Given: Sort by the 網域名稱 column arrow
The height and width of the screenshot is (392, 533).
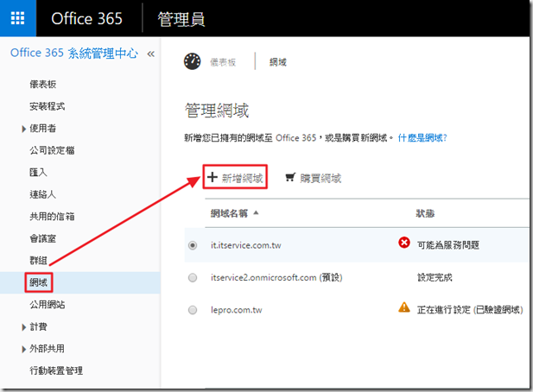Looking at the screenshot, I should pyautogui.click(x=256, y=212).
